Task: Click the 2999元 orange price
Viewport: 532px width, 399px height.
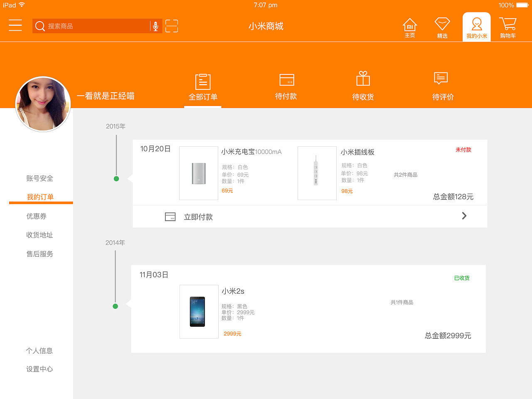Action: pos(232,334)
